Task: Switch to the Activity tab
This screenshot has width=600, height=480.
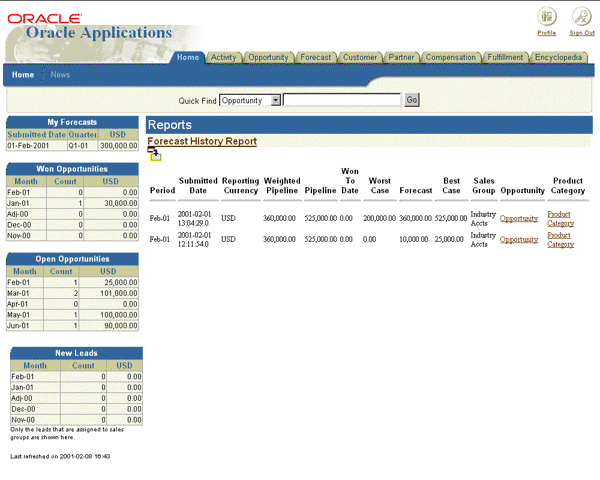Action: click(x=224, y=58)
